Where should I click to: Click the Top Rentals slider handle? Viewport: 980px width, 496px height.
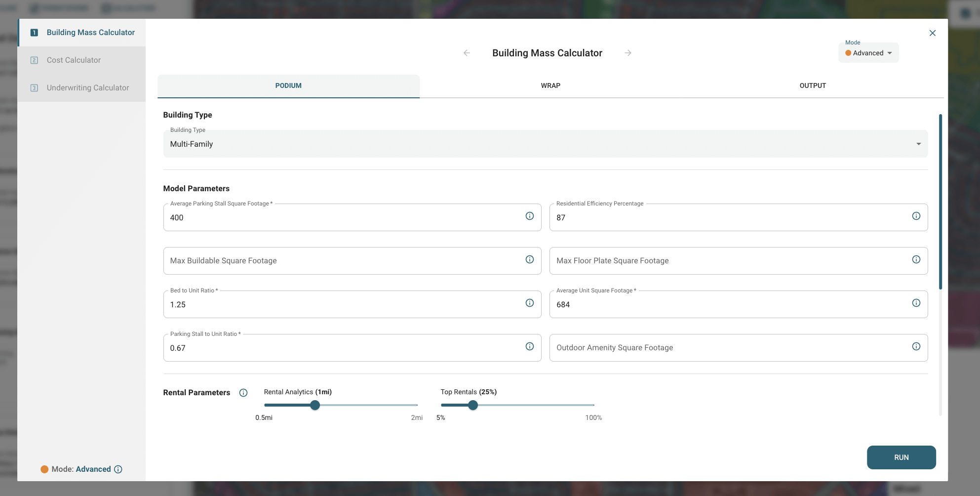pyautogui.click(x=473, y=405)
